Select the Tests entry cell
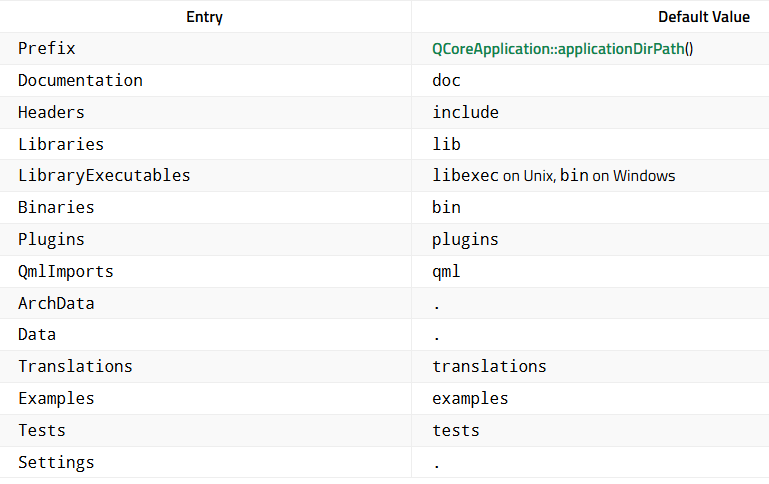The height and width of the screenshot is (484, 769). 42,430
